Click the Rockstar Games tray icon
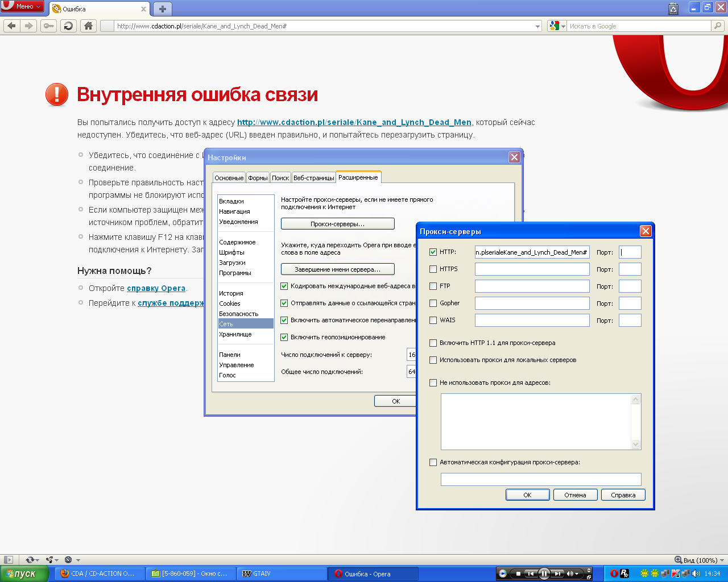Screen dimensions: 728x582 624,573
